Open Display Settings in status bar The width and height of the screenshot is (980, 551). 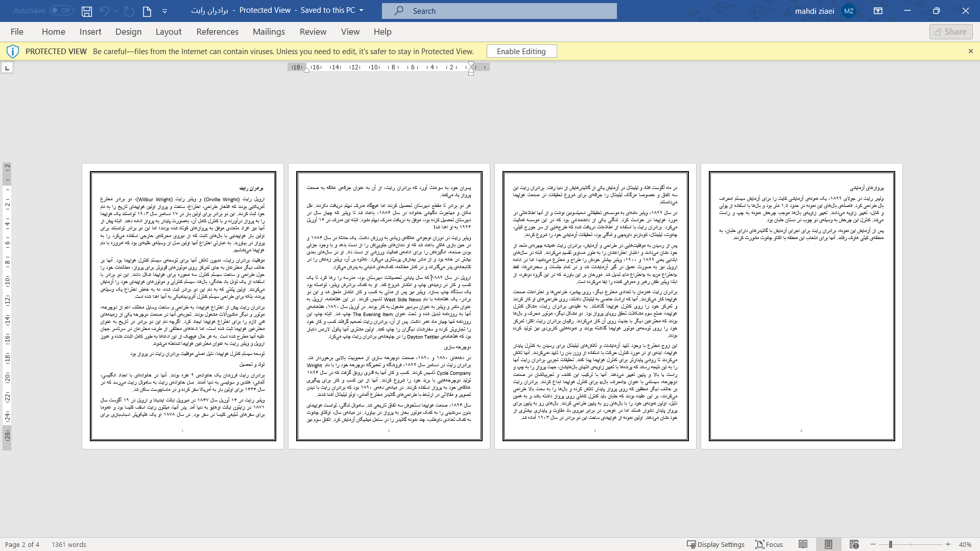(x=715, y=544)
